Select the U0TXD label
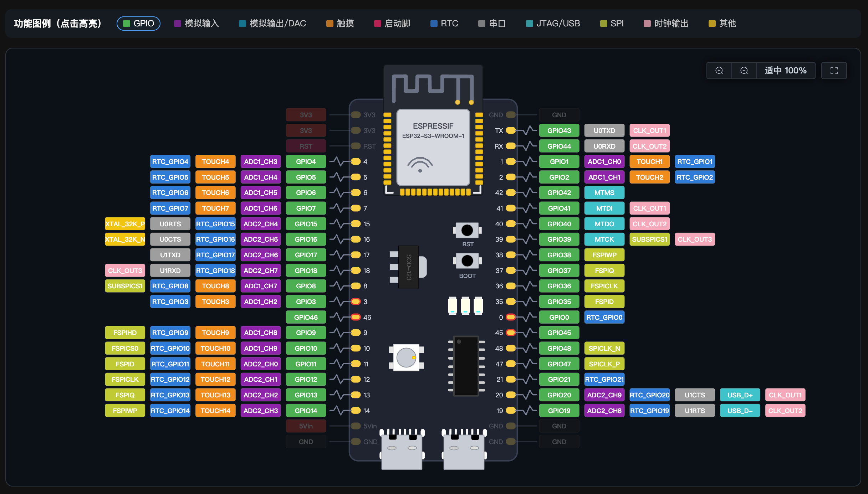Image resolution: width=868 pixels, height=494 pixels. [x=604, y=130]
